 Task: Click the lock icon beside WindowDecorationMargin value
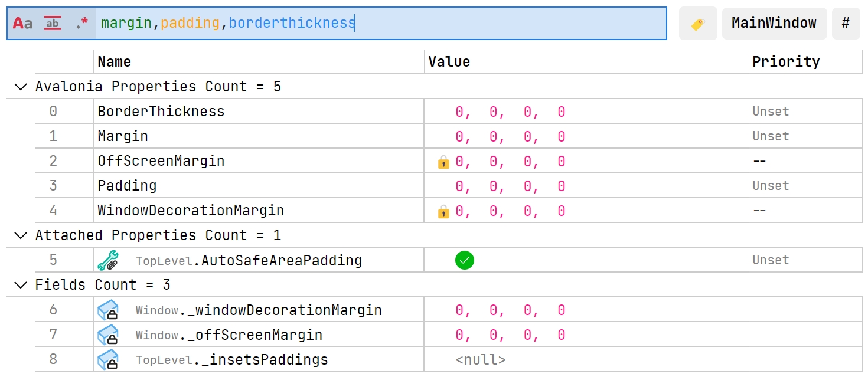(x=443, y=211)
